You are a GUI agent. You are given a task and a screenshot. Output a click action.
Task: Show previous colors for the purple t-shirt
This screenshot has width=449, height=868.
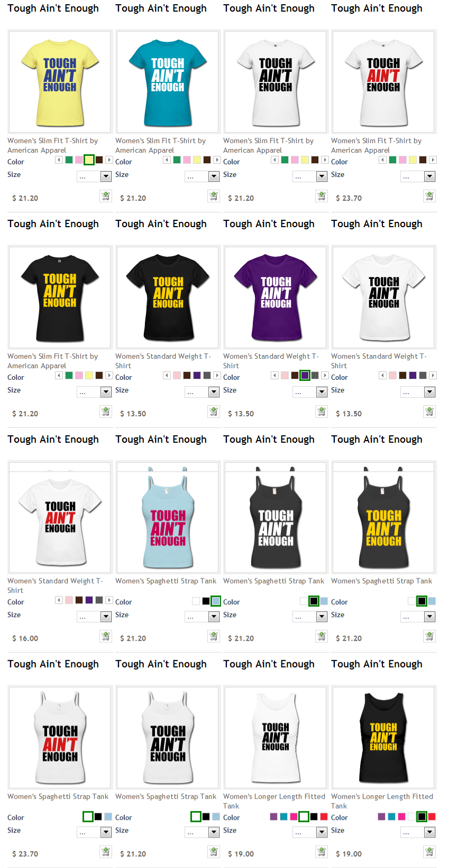(274, 375)
